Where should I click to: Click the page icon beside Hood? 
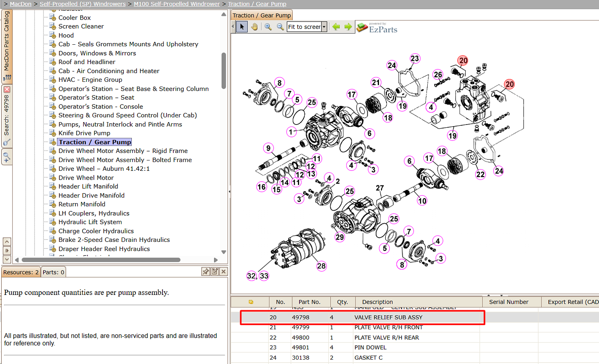click(52, 35)
